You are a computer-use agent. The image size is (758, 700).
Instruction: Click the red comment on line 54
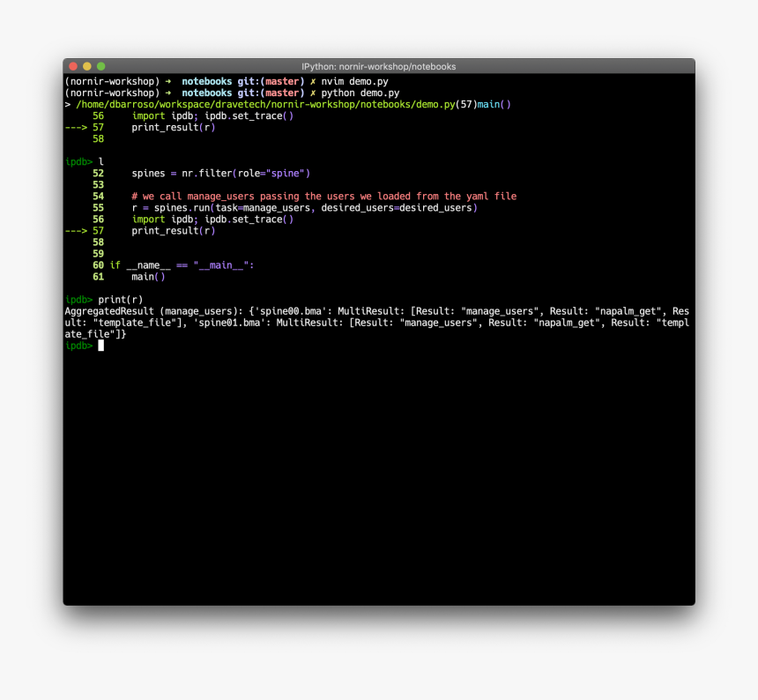click(323, 197)
